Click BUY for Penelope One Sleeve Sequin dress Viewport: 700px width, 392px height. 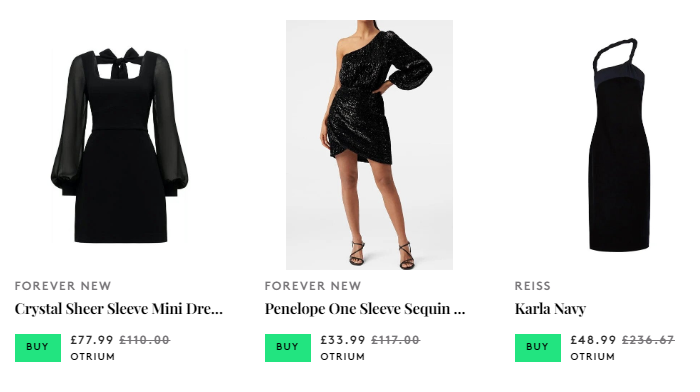(x=288, y=347)
